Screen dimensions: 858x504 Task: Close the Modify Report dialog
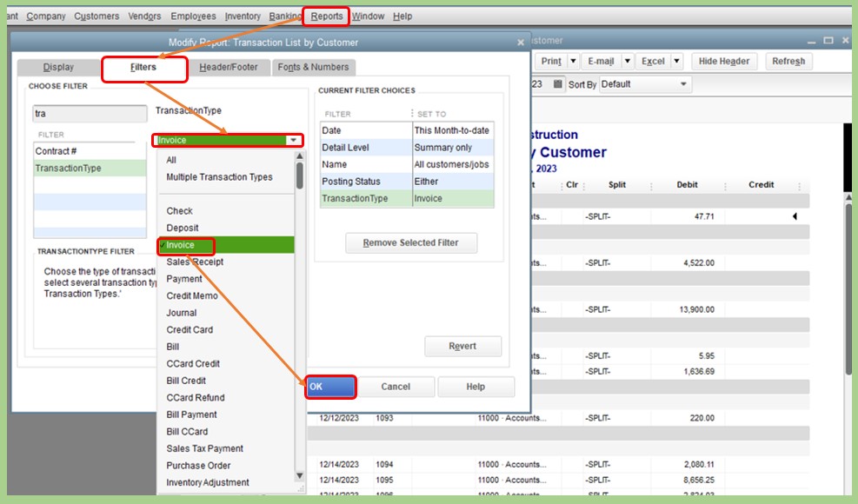(x=521, y=42)
